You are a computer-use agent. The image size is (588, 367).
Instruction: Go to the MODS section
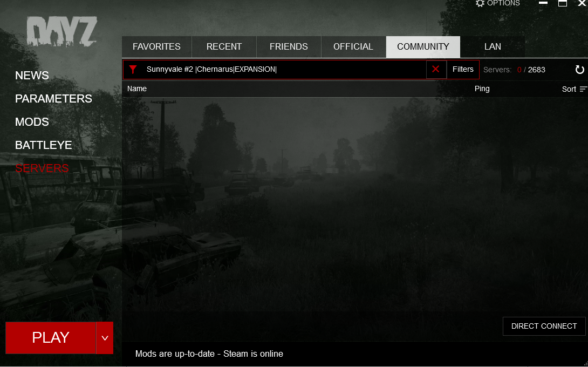[x=32, y=122]
